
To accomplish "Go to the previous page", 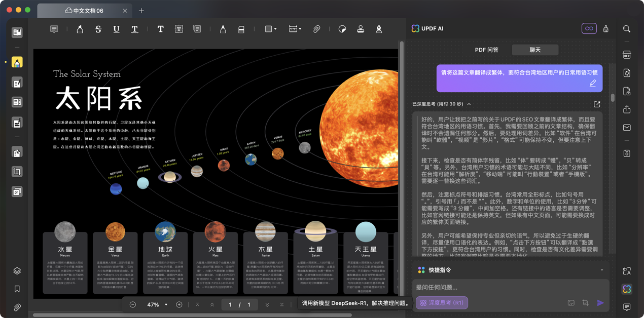I will 212,305.
